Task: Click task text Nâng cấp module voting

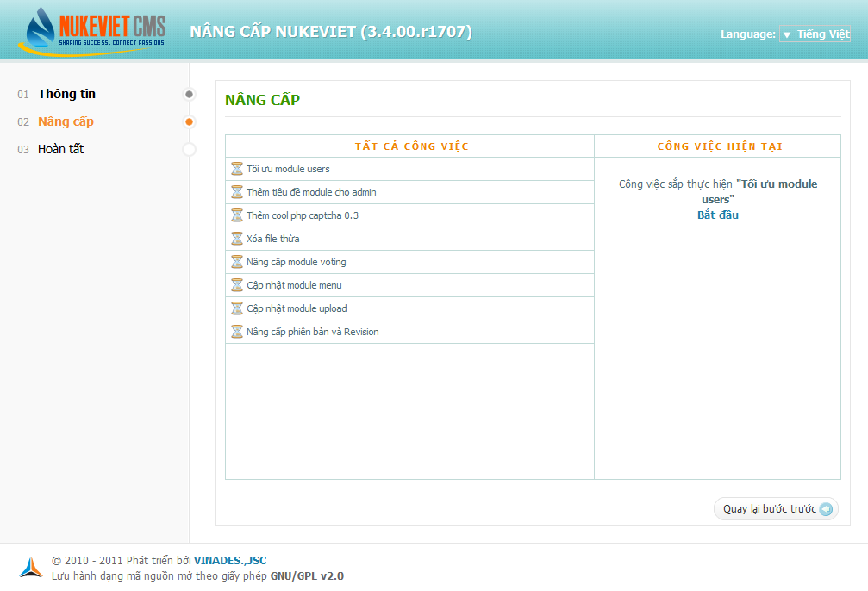Action: pos(297,262)
